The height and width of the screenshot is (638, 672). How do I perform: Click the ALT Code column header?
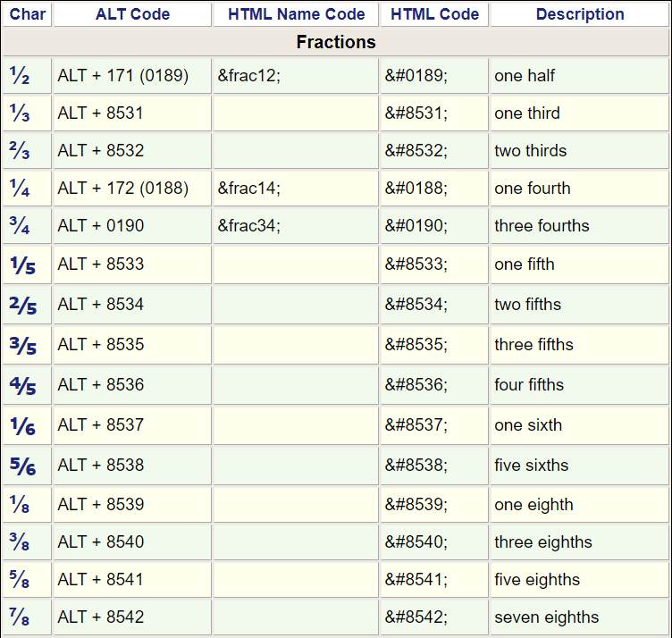pyautogui.click(x=132, y=14)
